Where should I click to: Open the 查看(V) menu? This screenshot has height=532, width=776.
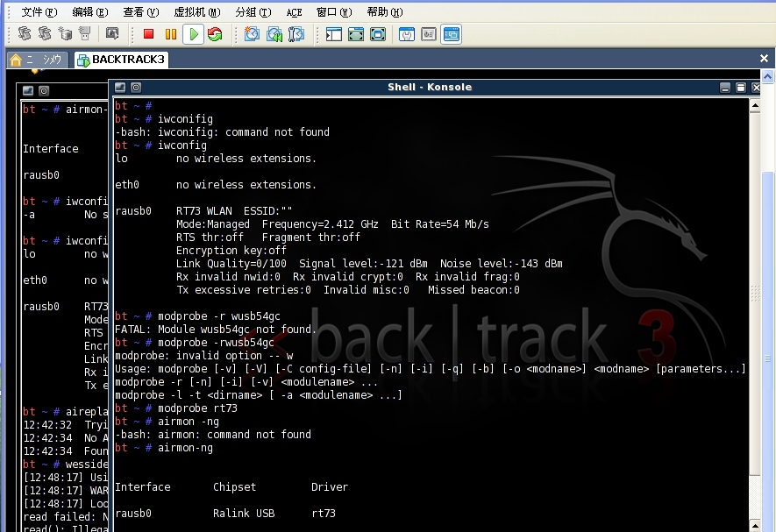coord(141,12)
